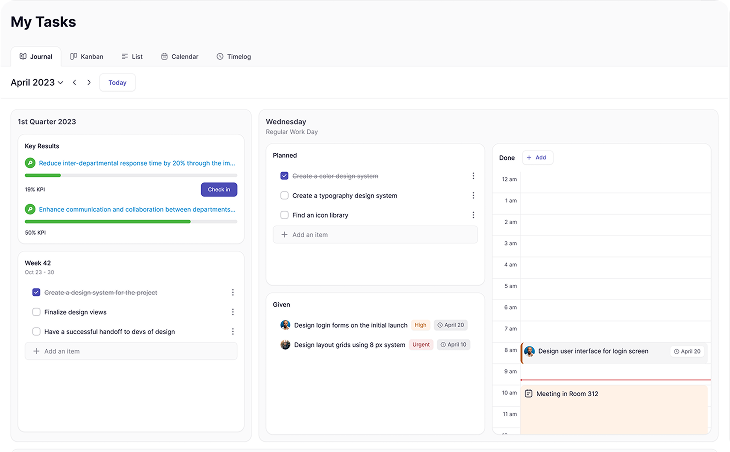Tick the Find an icon library checkbox
Image resolution: width=730 pixels, height=452 pixels.
284,215
